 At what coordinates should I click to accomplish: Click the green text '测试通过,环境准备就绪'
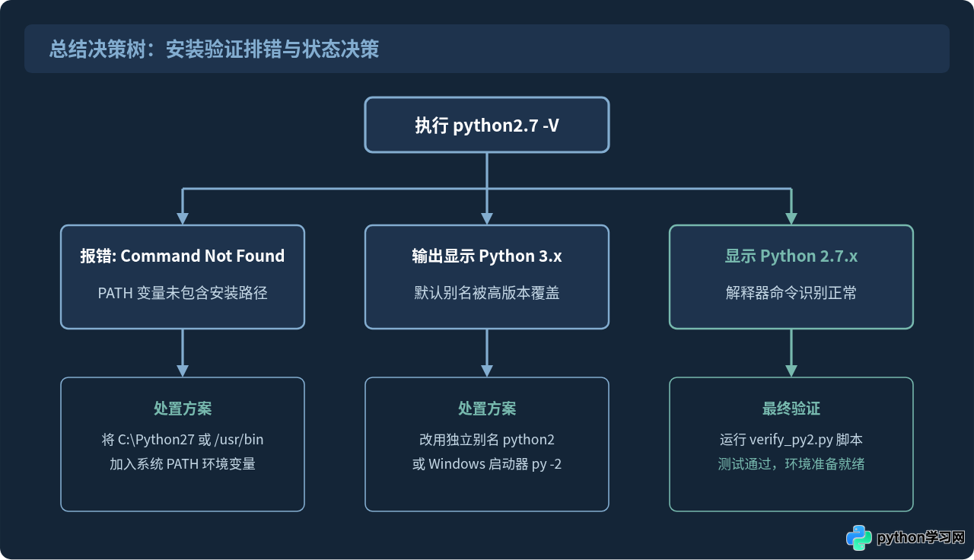coord(791,463)
